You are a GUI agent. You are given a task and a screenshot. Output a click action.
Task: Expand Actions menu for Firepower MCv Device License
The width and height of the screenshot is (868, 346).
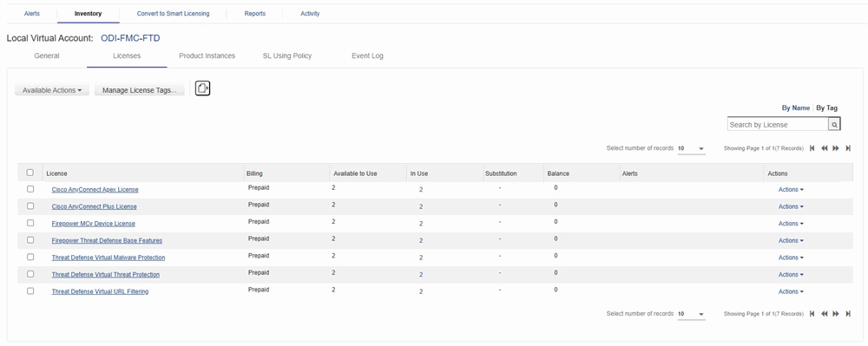click(x=791, y=224)
